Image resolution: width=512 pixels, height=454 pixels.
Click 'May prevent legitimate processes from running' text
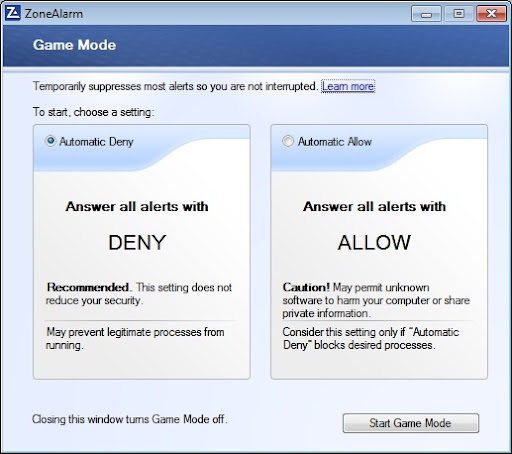tap(135, 338)
